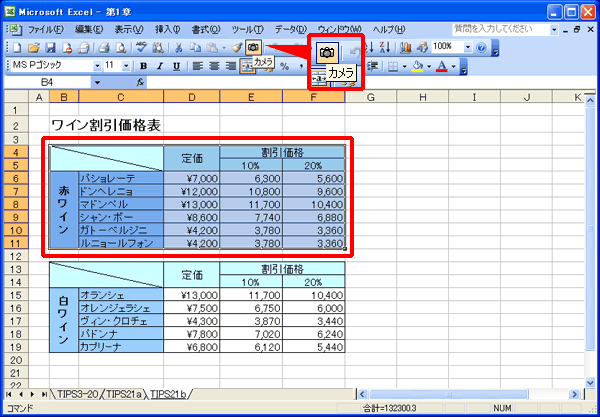This screenshot has width=600, height=417.
Task: Click the Paste clipboard icon
Action: tap(212, 47)
